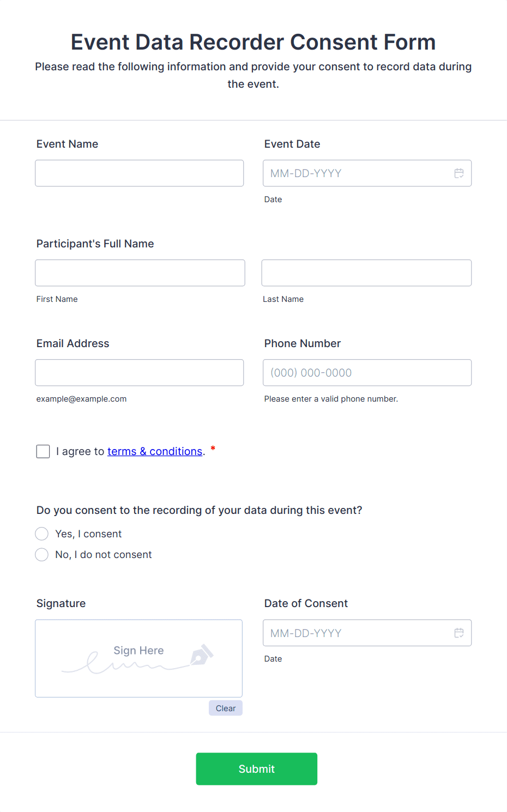This screenshot has width=507, height=812.
Task: Click the Last Name input field
Action: pos(366,272)
